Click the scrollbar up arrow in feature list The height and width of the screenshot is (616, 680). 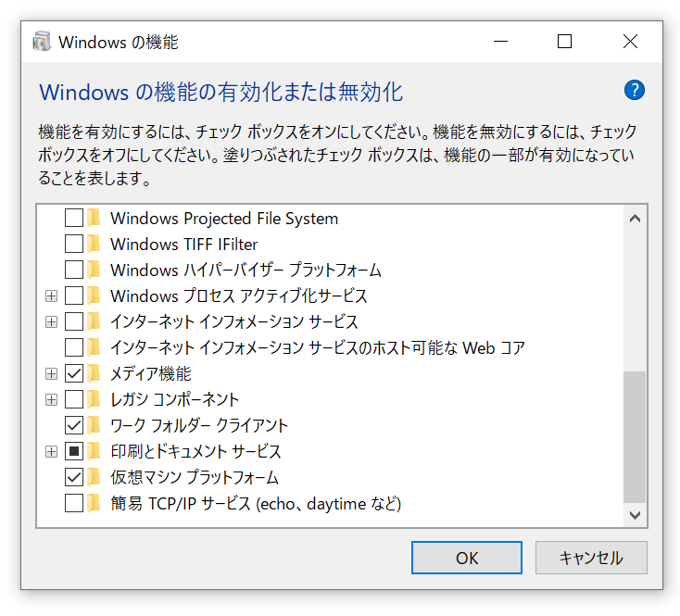[635, 218]
